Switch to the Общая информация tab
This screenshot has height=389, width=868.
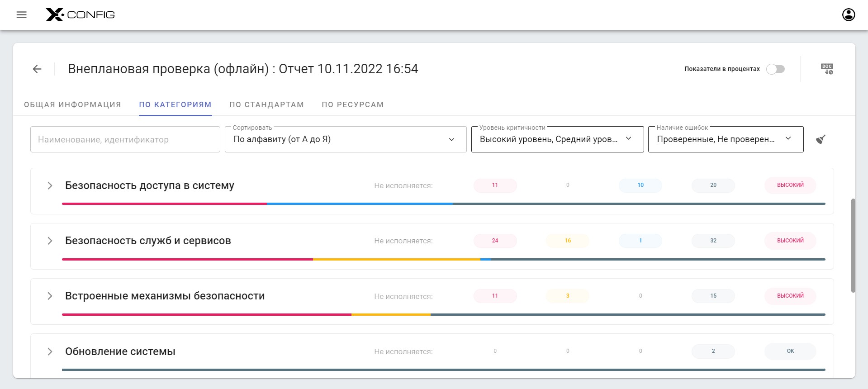(x=72, y=104)
